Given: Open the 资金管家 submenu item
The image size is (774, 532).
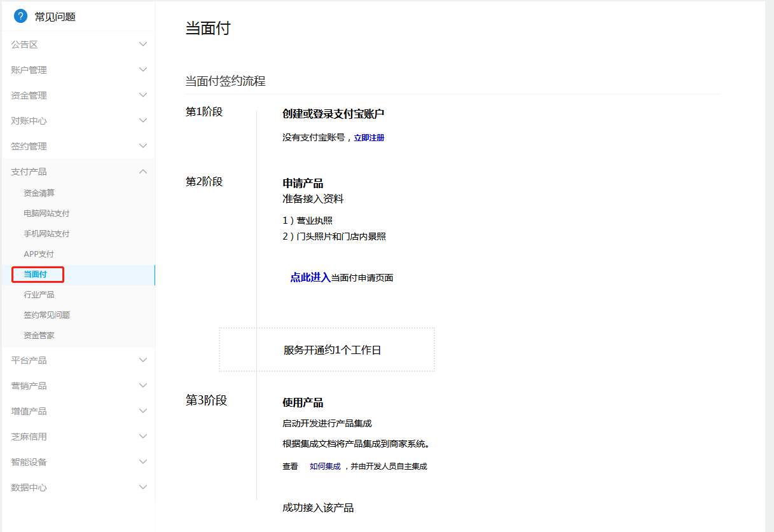Looking at the screenshot, I should point(39,336).
